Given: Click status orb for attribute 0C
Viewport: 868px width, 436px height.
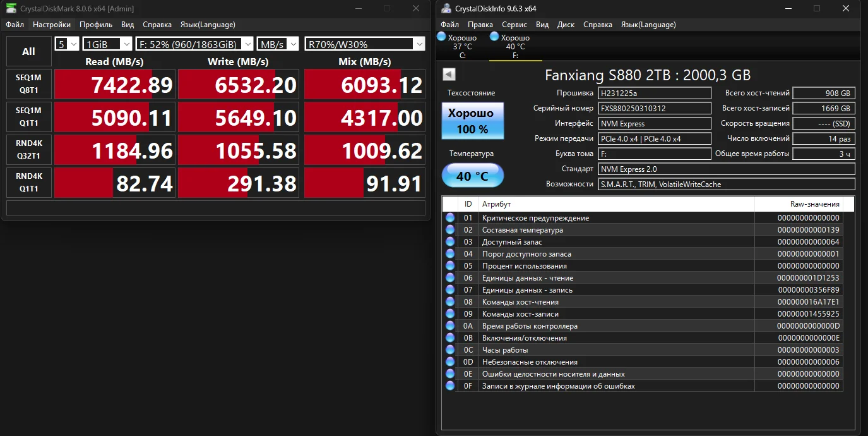Looking at the screenshot, I should coord(450,349).
